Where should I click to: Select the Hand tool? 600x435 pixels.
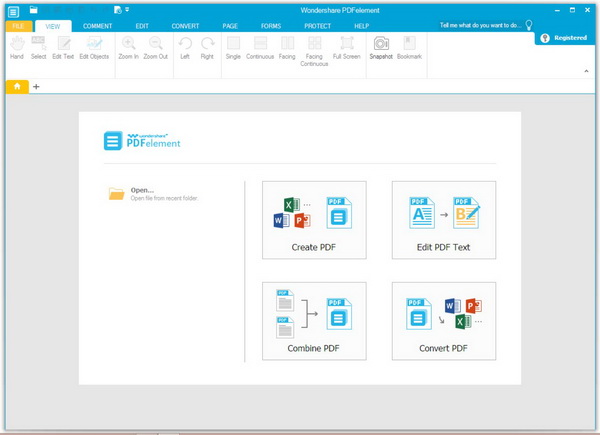(x=17, y=47)
